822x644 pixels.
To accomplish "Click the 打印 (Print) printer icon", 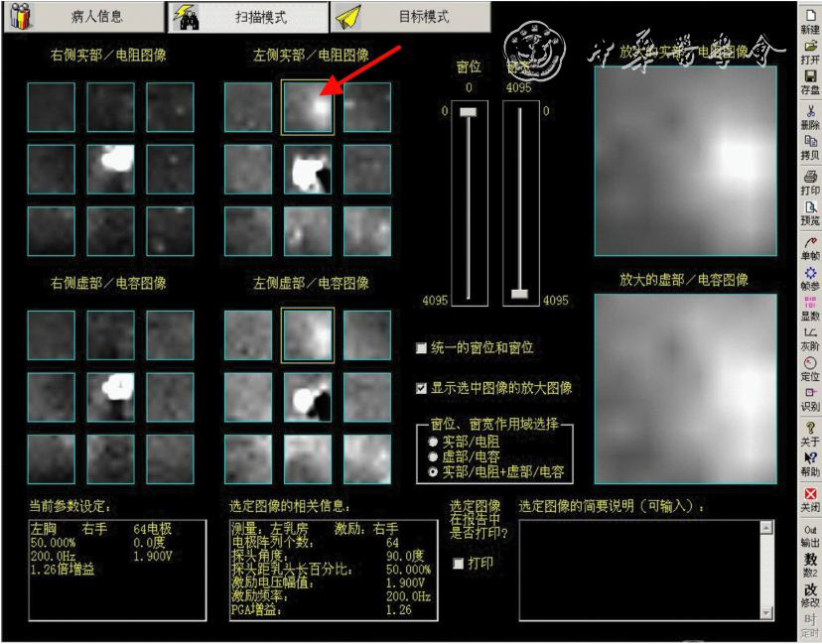I will click(x=810, y=182).
